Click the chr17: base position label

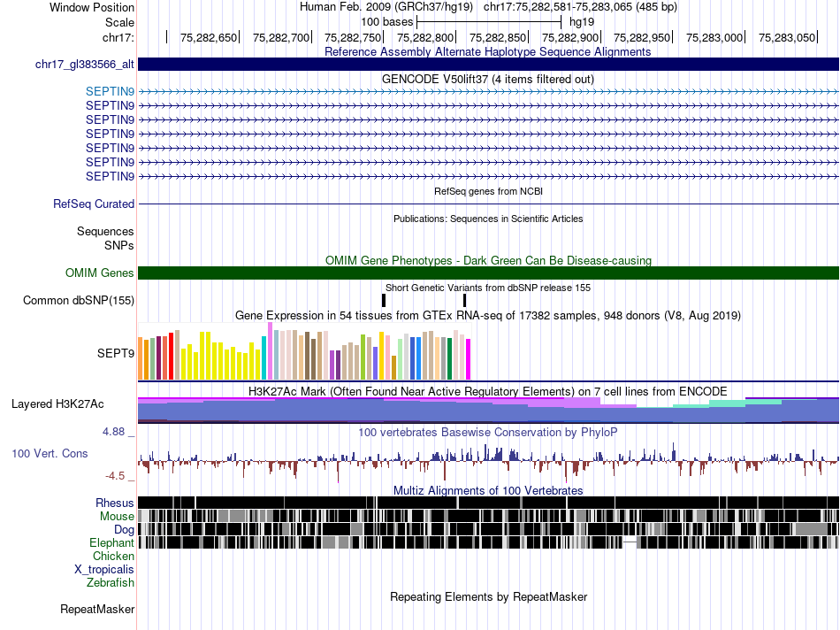pyautogui.click(x=118, y=37)
